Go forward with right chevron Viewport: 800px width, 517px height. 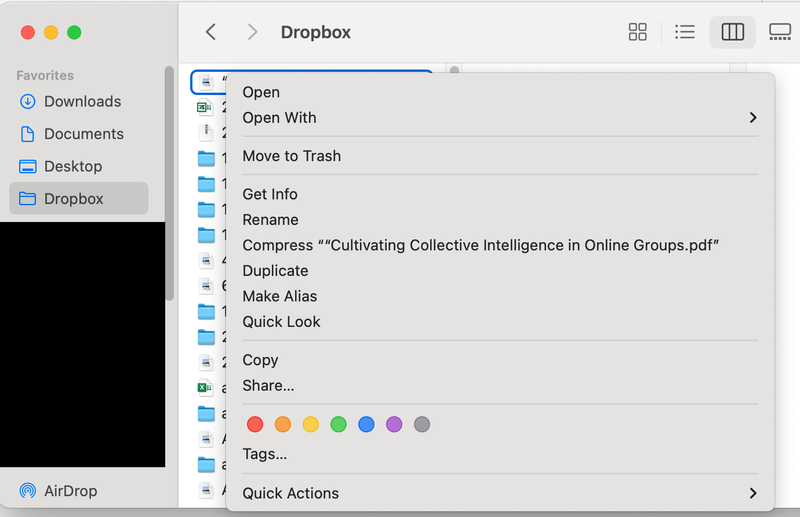pos(252,32)
